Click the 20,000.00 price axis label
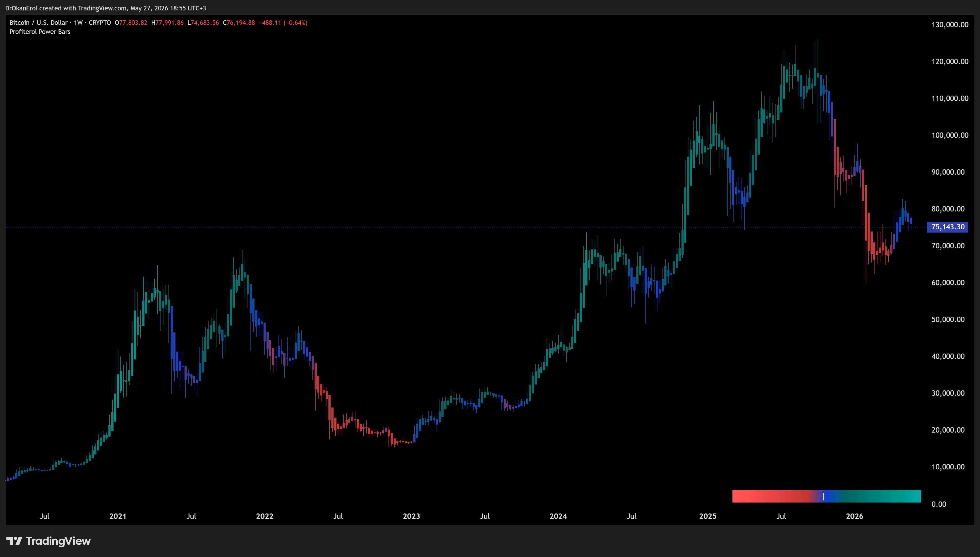This screenshot has width=980, height=557. [948, 430]
